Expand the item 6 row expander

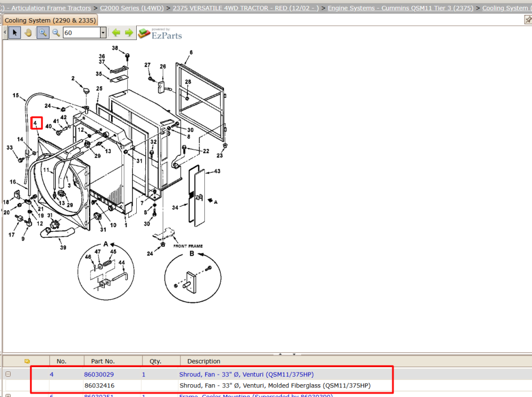[x=8, y=395]
